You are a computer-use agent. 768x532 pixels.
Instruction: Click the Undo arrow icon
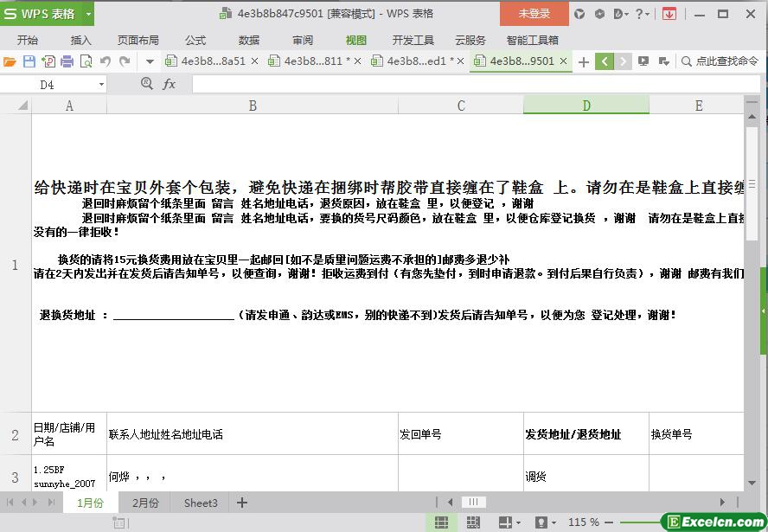[x=106, y=61]
